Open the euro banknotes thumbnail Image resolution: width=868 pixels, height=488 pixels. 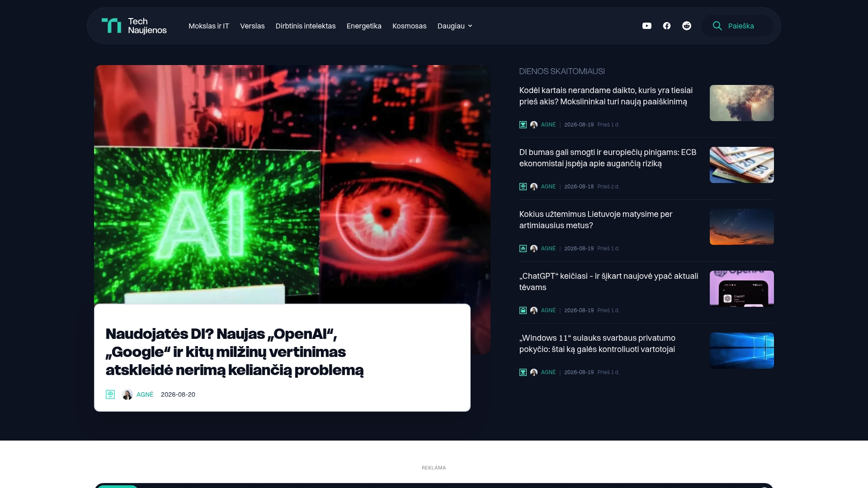tap(741, 165)
